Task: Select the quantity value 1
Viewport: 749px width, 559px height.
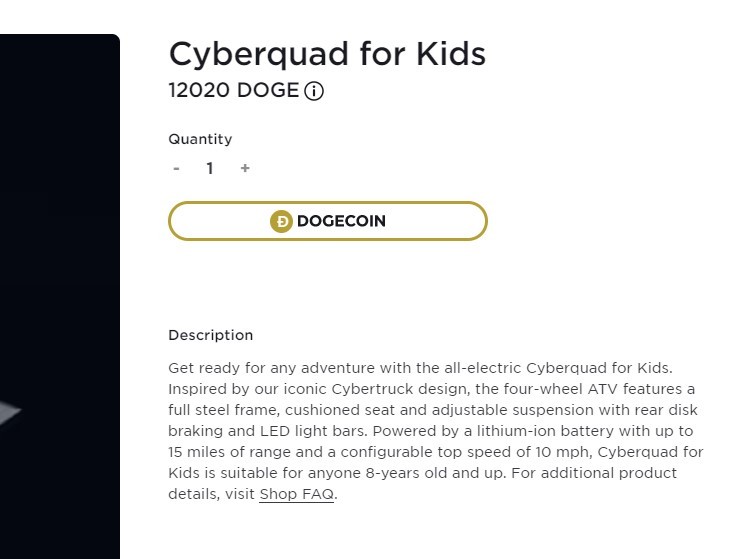Action: (x=210, y=168)
